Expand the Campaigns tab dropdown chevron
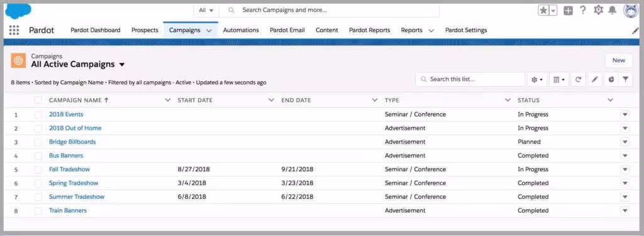Image resolution: width=644 pixels, height=236 pixels. pos(209,30)
